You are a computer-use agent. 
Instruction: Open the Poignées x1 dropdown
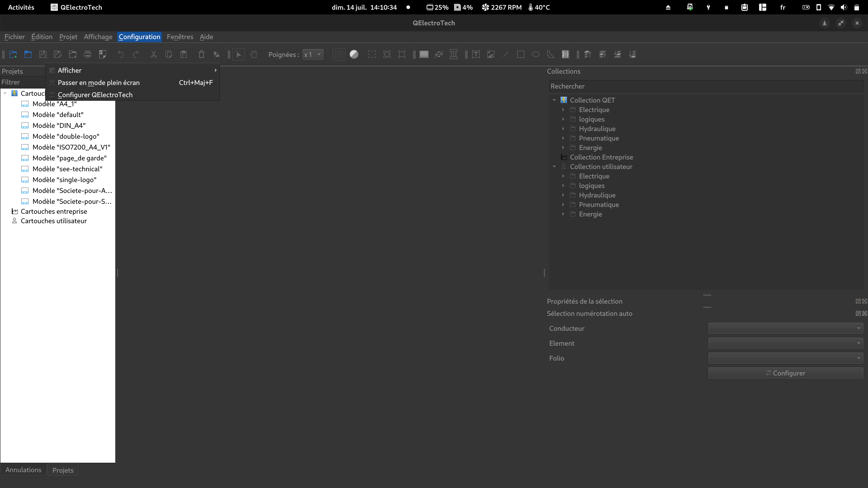[x=313, y=54]
